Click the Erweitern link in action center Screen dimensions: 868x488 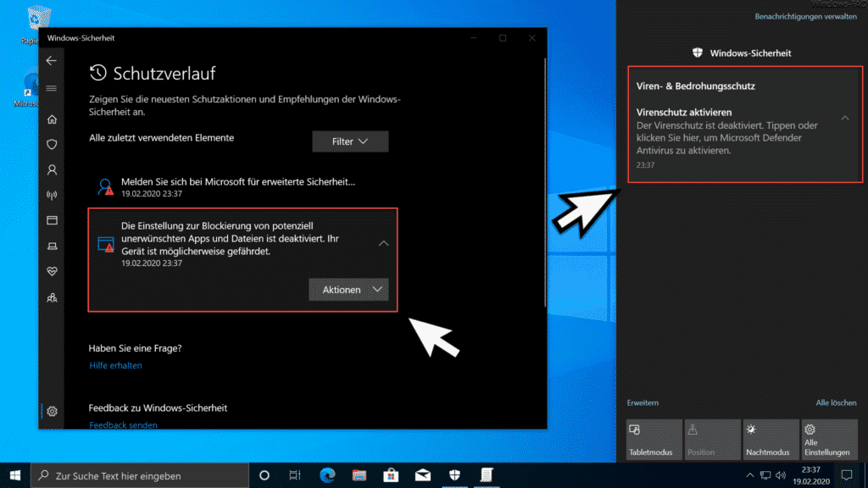[643, 402]
